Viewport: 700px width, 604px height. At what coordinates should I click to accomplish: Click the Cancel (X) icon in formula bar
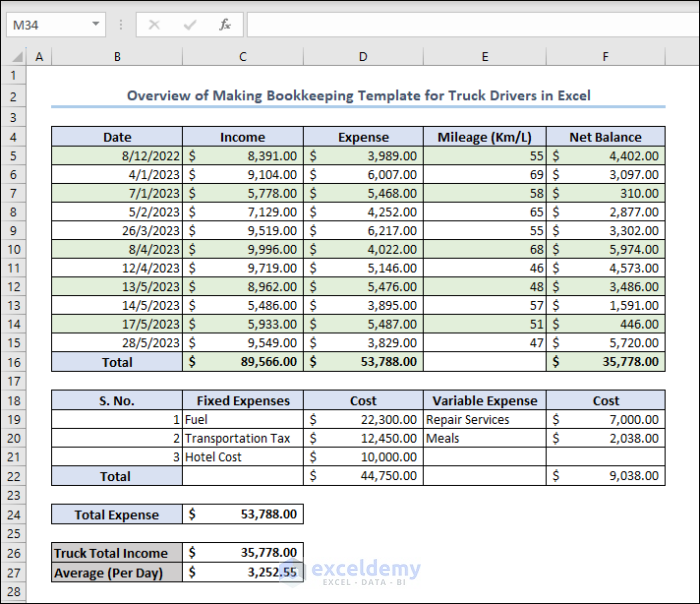tap(154, 25)
